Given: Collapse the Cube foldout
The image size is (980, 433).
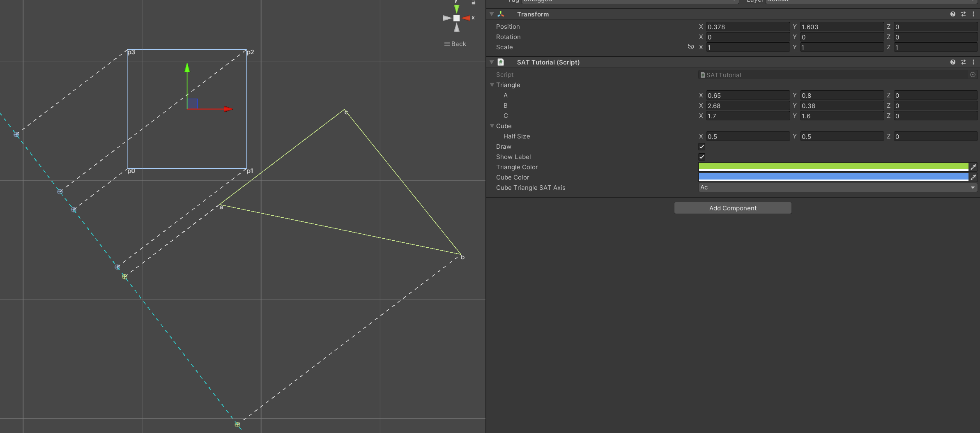Looking at the screenshot, I should pos(492,126).
